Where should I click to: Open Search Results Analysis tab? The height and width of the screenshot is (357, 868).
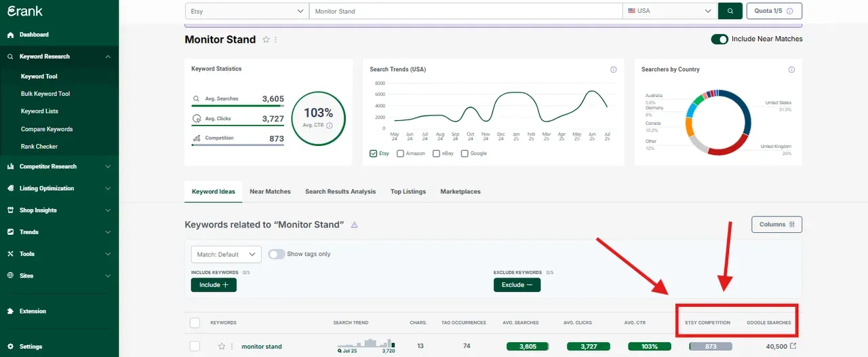340,191
